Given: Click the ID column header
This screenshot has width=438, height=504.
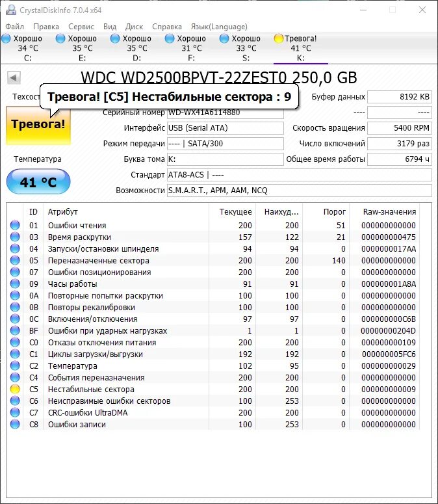Looking at the screenshot, I should (33, 212).
